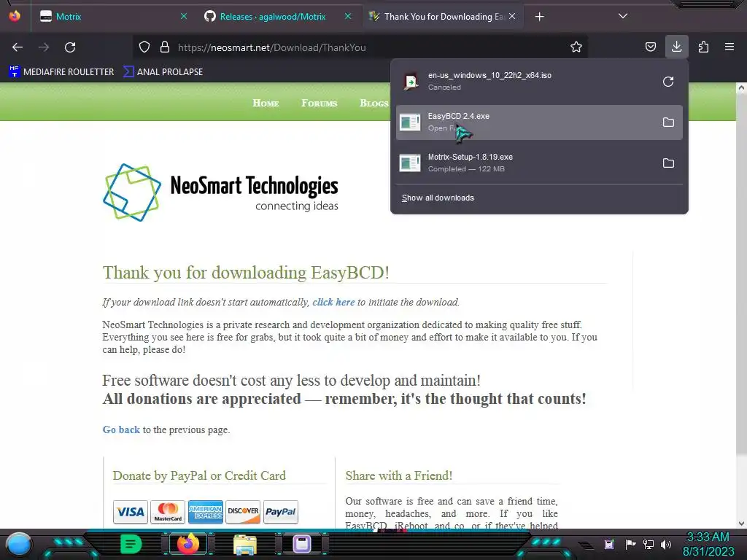The width and height of the screenshot is (747, 560).
Task: Click the American Express donation image
Action: pyautogui.click(x=205, y=512)
